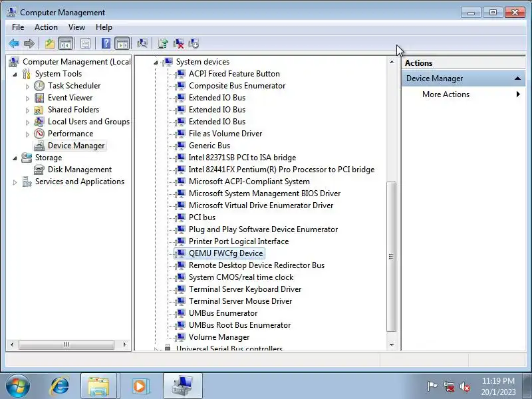This screenshot has width=532, height=399.
Task: Select Intel 82441FX Pentium(R) Pro Processor bridge
Action: [281, 170]
